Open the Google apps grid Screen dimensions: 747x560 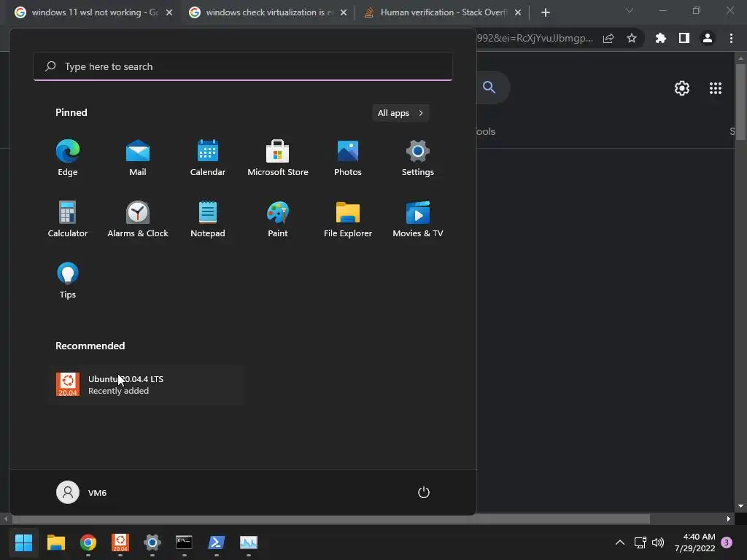pyautogui.click(x=716, y=88)
